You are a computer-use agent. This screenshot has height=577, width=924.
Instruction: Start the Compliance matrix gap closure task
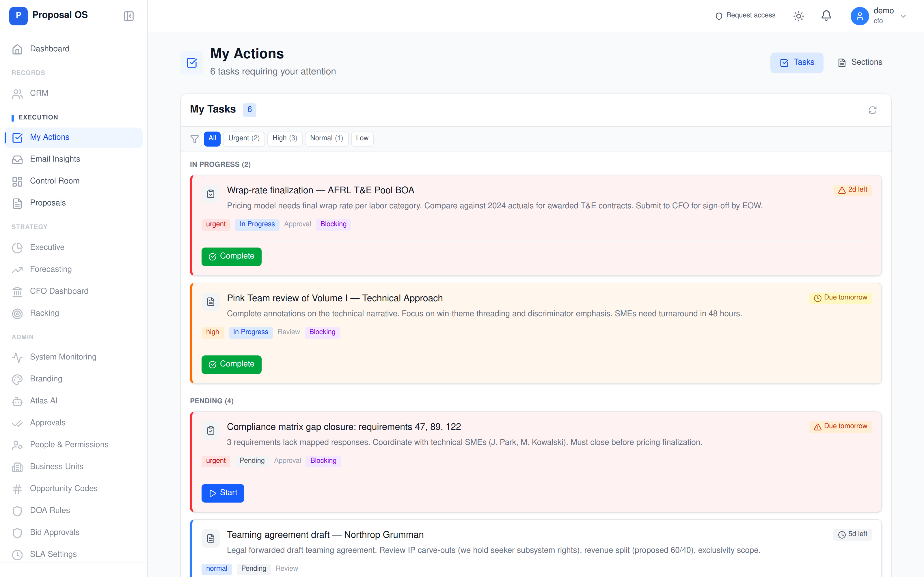point(223,493)
